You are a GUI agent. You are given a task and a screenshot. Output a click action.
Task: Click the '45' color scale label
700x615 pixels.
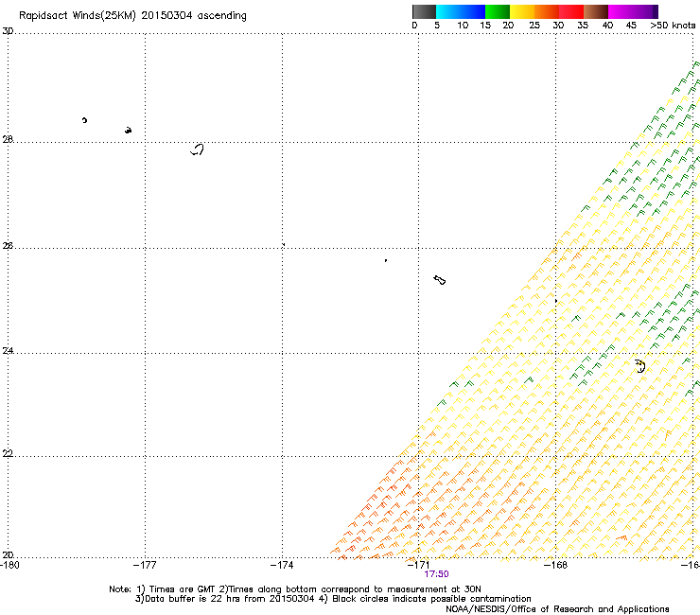[x=631, y=26]
